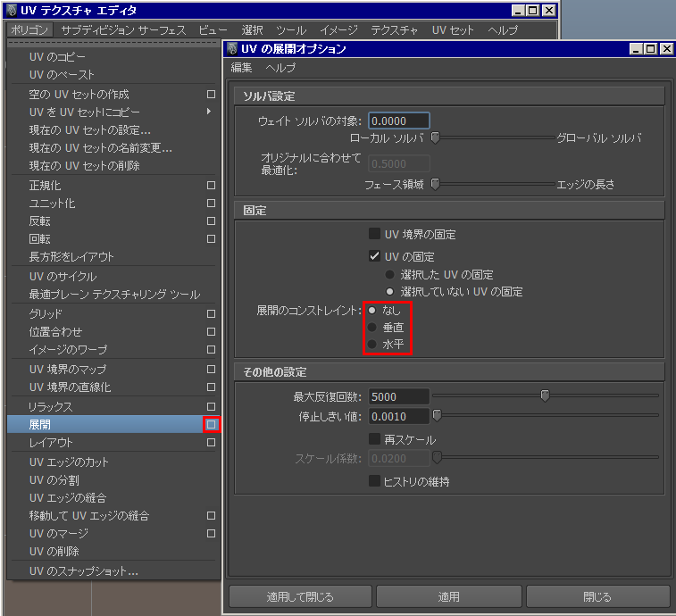Choose 現在の UV セットの削除 menu item
The height and width of the screenshot is (616, 676).
[x=113, y=166]
